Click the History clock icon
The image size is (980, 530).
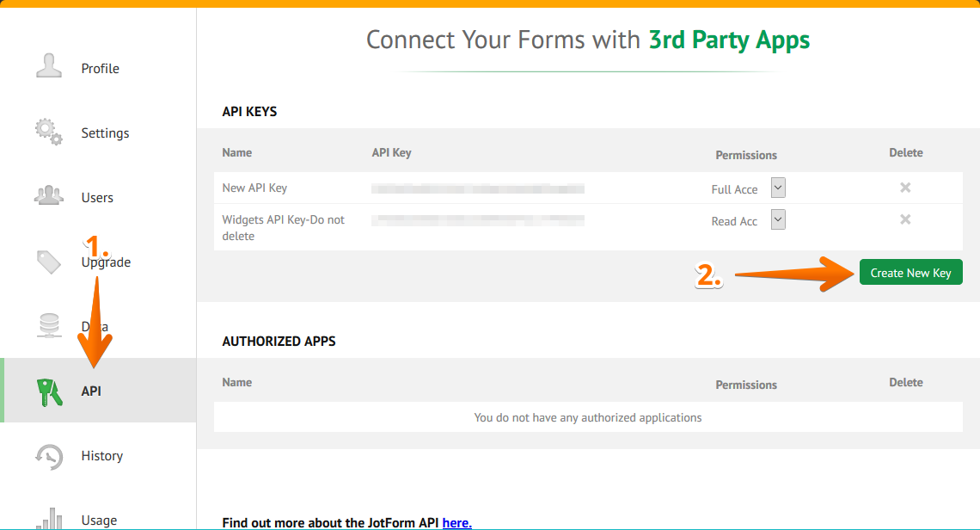(49, 455)
